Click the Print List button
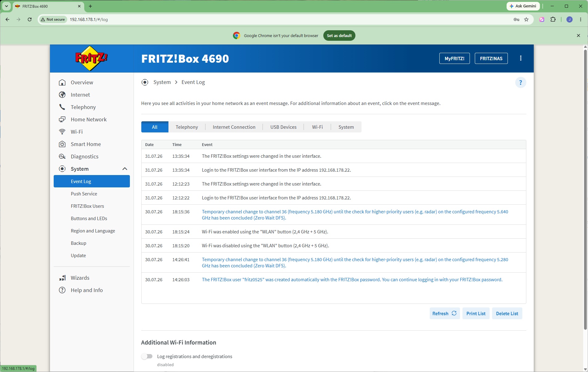The height and width of the screenshot is (372, 588). [476, 313]
